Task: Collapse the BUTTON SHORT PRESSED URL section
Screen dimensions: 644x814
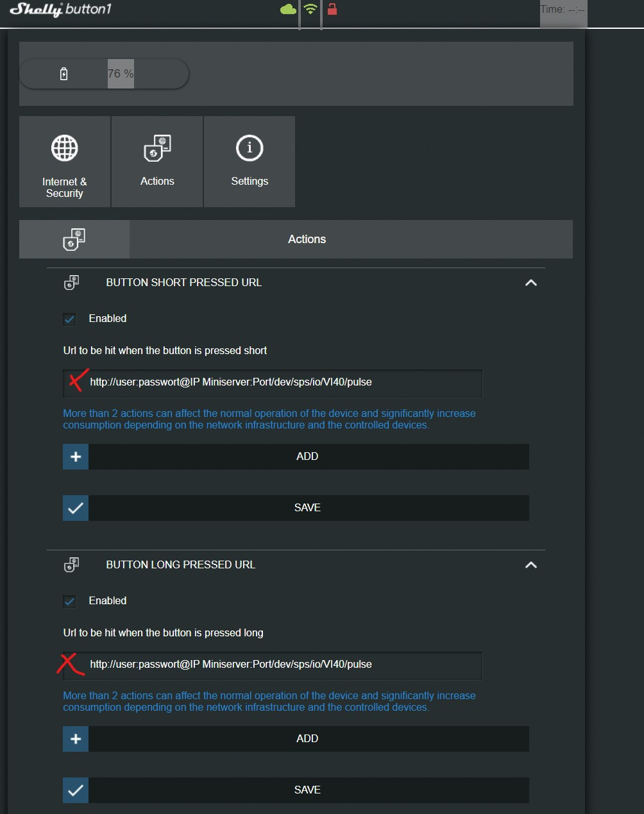Action: click(531, 283)
